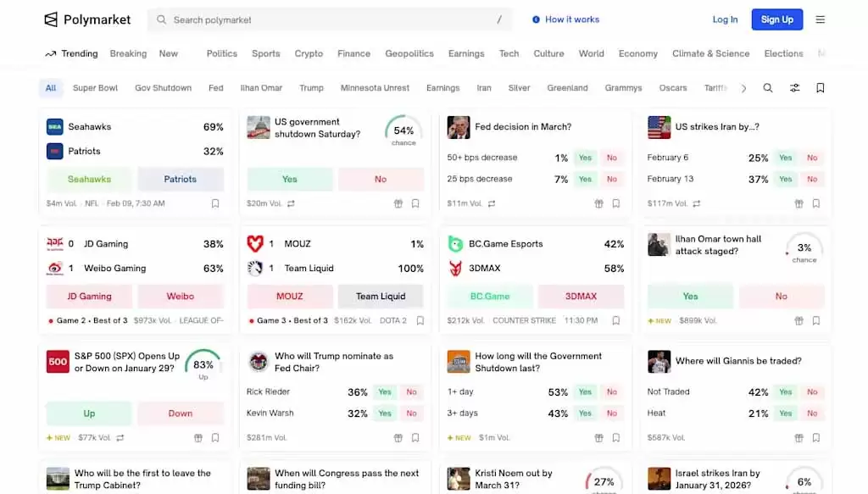This screenshot has width=868, height=494.
Task: Select the Oscars filter chip
Action: pos(672,88)
